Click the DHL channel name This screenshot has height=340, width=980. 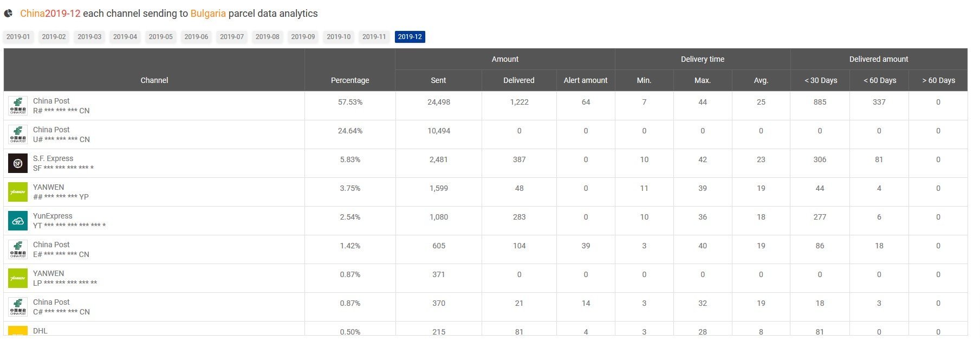click(40, 331)
